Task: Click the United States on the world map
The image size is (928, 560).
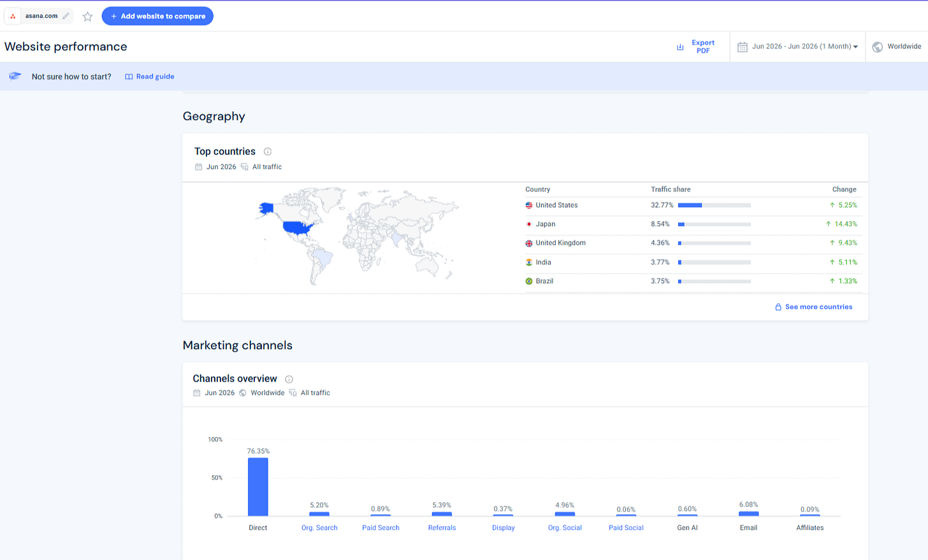Action: click(x=298, y=228)
